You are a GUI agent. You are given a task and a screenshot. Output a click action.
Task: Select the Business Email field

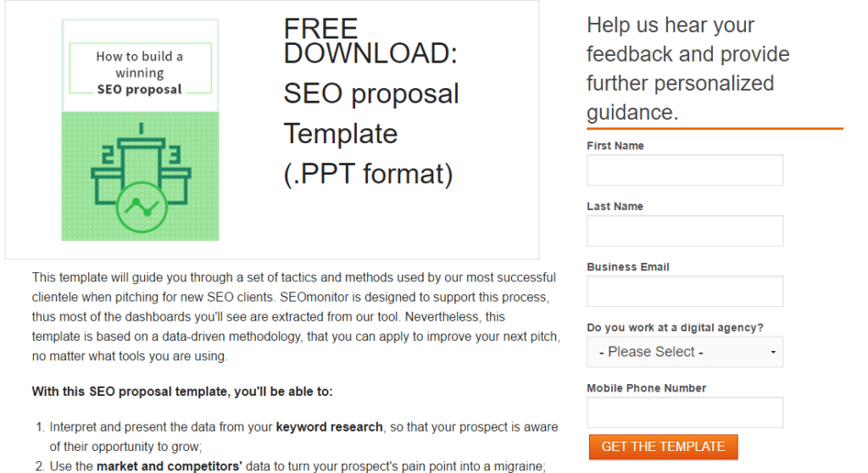point(685,292)
